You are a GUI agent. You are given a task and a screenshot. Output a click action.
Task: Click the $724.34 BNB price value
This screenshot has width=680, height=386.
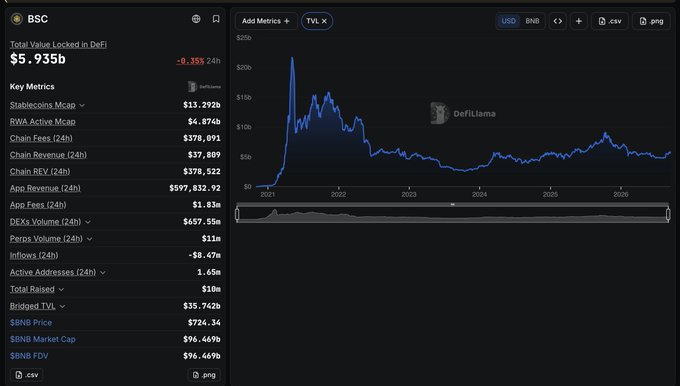pyautogui.click(x=204, y=322)
